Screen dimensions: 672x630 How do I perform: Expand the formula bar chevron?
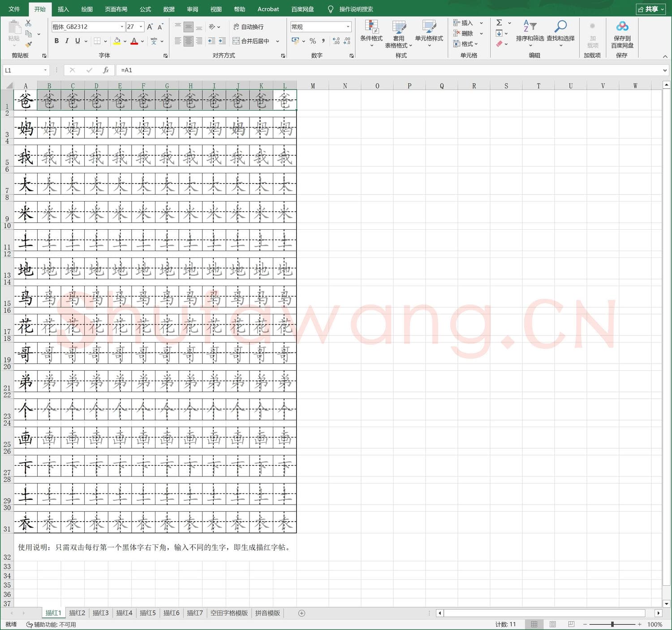[665, 70]
